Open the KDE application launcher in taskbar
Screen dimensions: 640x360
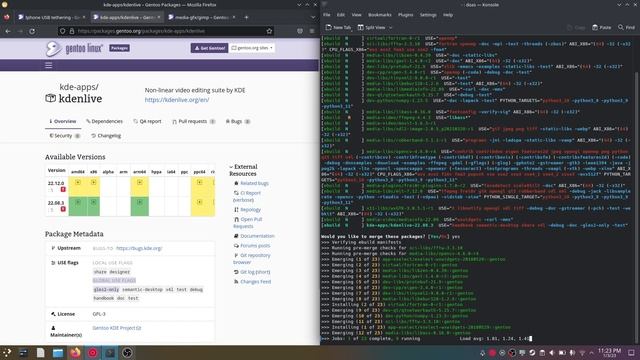click(x=7, y=353)
